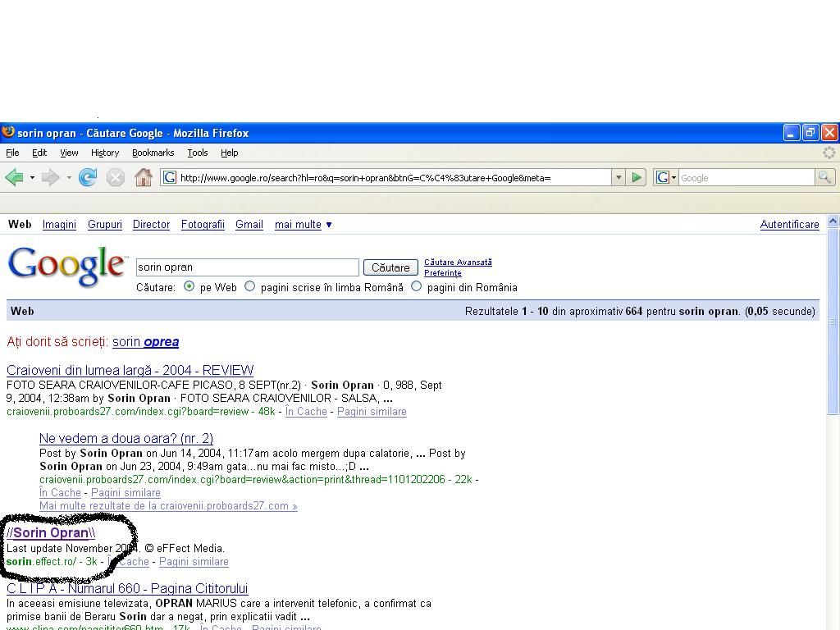Go to the Home page icon

tap(144, 177)
